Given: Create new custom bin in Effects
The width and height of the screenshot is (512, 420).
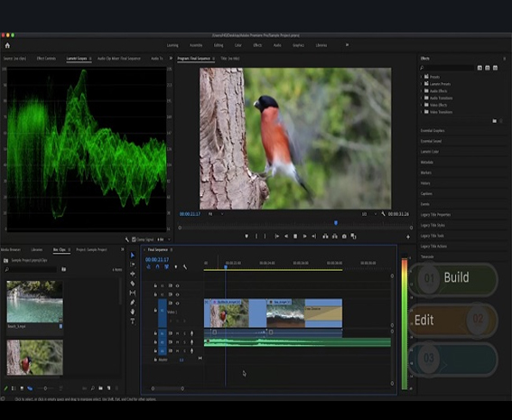Looking at the screenshot, I should tap(494, 121).
